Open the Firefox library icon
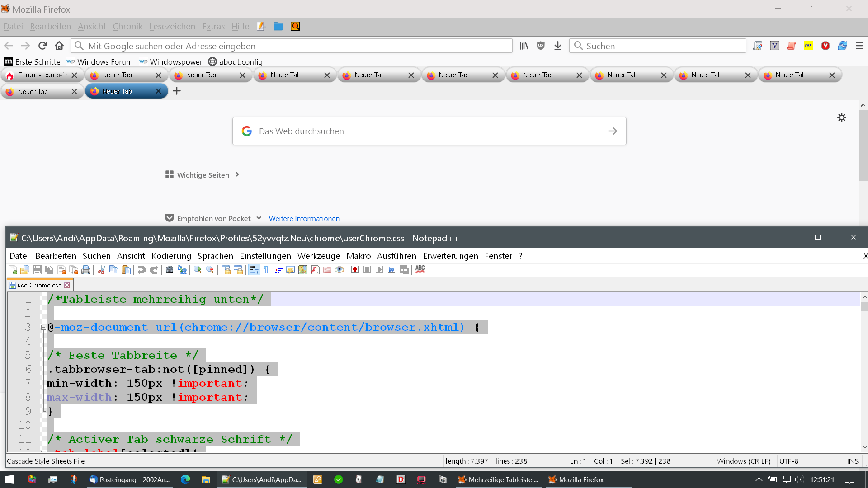 click(x=524, y=46)
